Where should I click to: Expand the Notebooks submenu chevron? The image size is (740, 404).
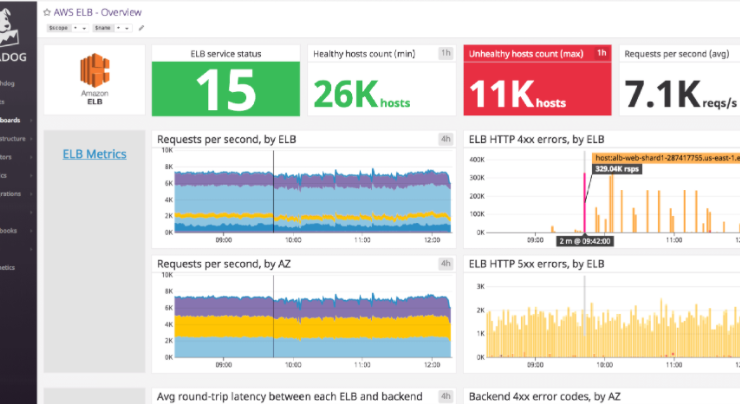tap(31, 231)
